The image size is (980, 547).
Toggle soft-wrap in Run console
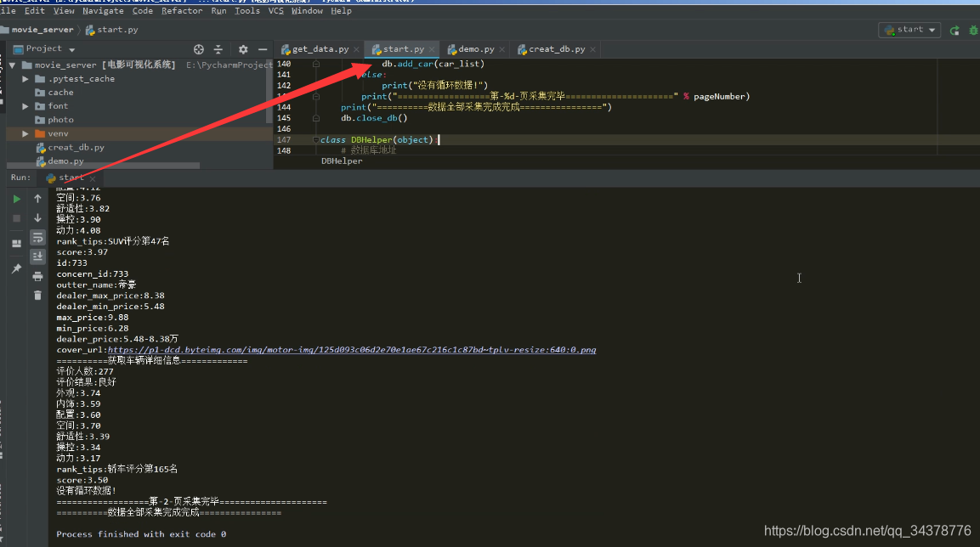pos(37,237)
